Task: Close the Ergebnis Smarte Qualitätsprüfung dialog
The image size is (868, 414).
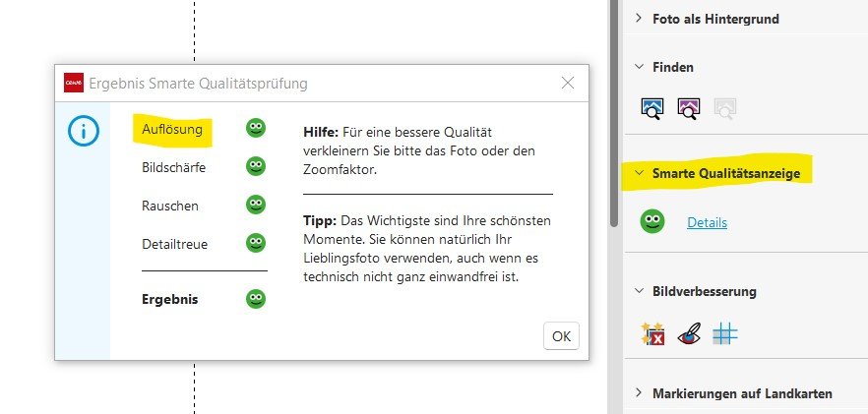Action: point(567,84)
